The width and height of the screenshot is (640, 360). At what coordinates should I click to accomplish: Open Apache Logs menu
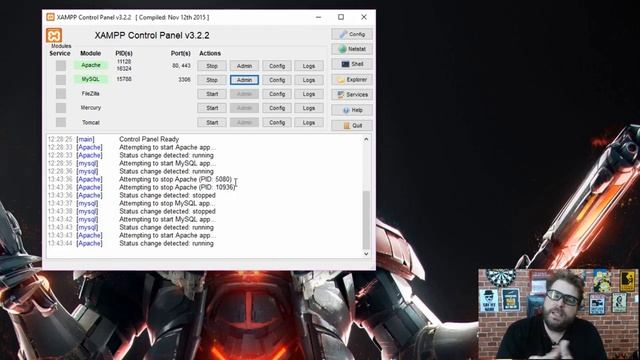click(309, 66)
